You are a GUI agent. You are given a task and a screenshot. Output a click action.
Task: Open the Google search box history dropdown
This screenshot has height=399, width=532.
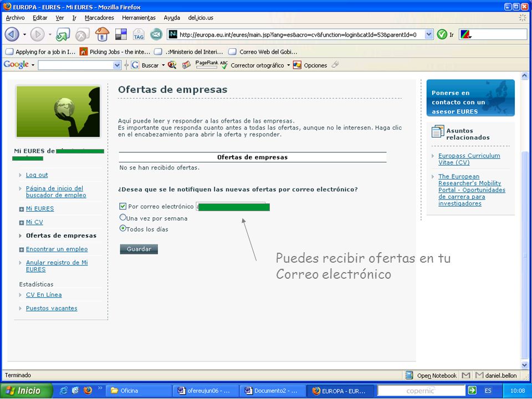(x=117, y=65)
